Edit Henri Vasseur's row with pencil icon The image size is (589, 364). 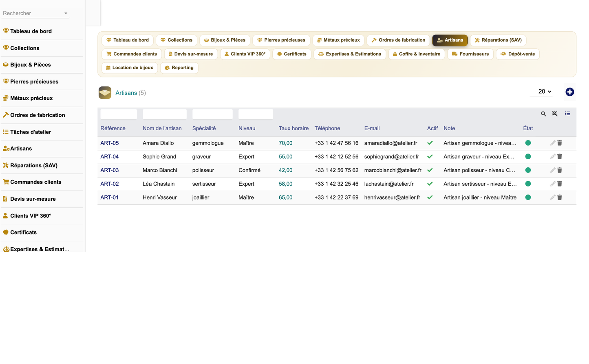553,197
